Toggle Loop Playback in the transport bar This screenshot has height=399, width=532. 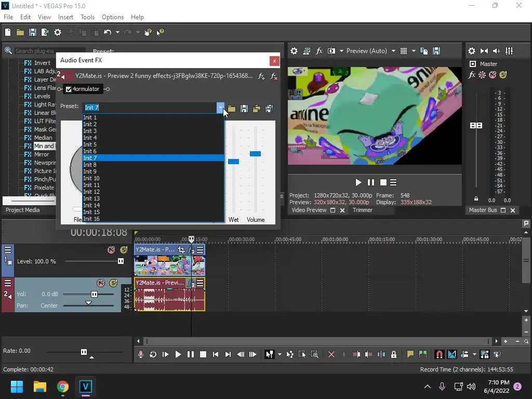tap(153, 354)
